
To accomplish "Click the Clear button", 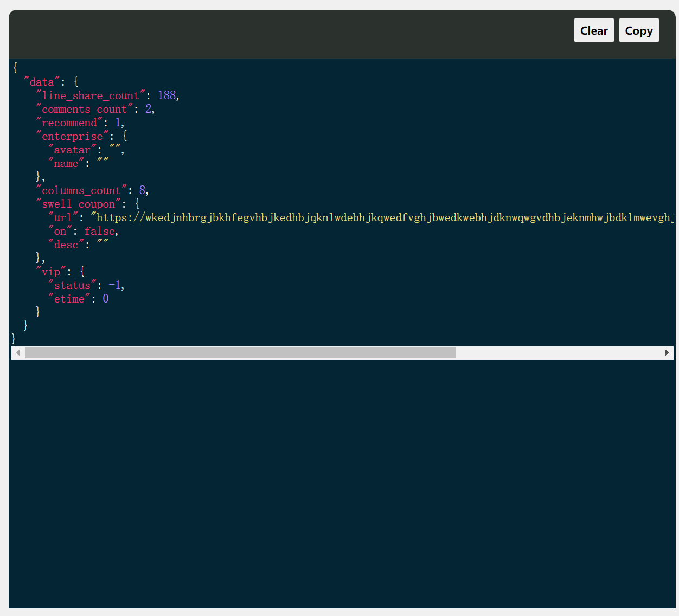I will pyautogui.click(x=594, y=30).
